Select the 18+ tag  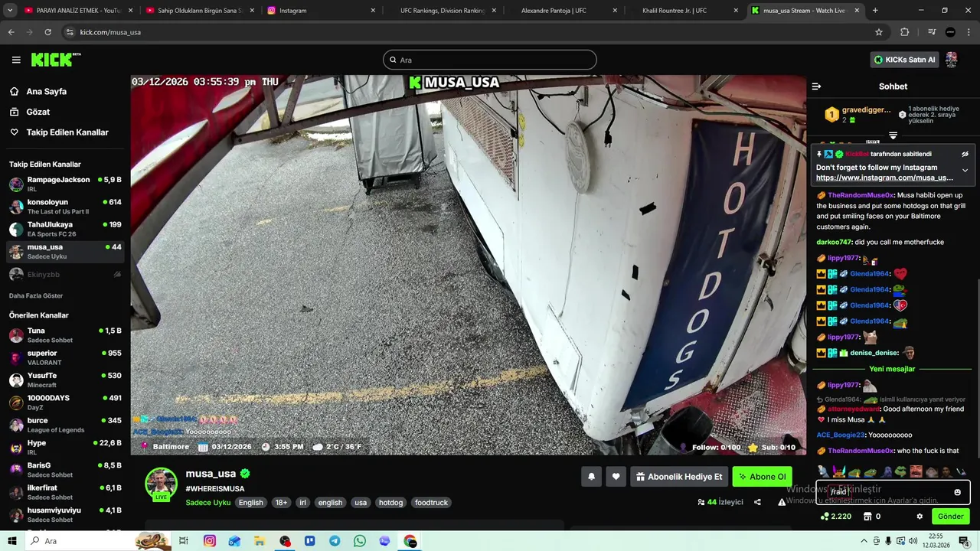coord(281,503)
